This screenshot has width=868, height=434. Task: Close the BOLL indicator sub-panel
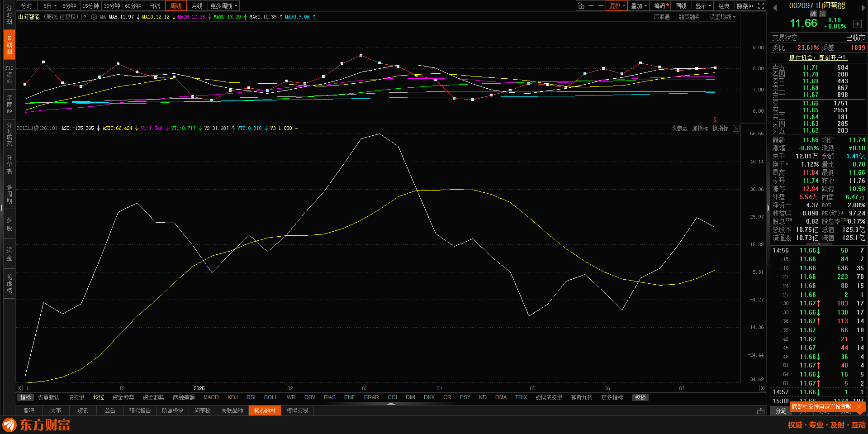point(736,129)
